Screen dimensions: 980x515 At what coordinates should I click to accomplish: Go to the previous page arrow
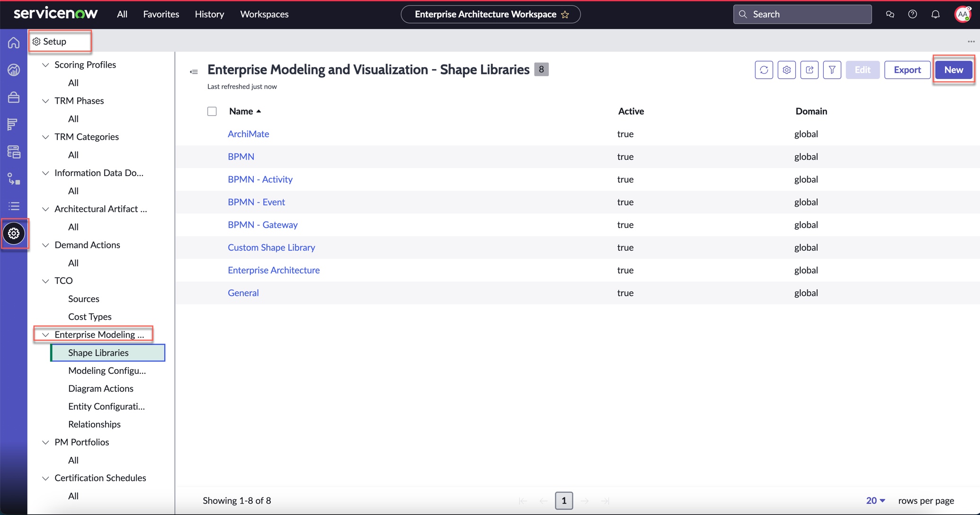(x=543, y=501)
